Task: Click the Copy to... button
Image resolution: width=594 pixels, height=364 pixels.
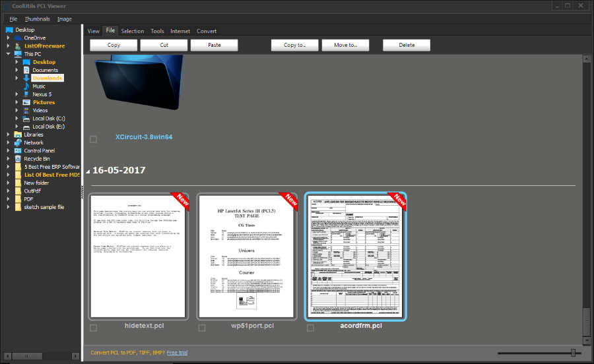Action: click(x=295, y=45)
